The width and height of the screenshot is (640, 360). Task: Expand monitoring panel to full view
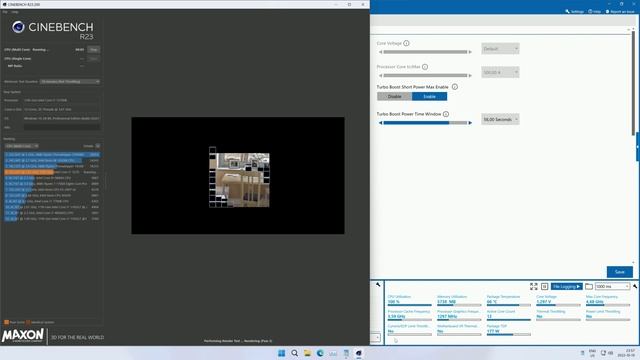coord(533,287)
